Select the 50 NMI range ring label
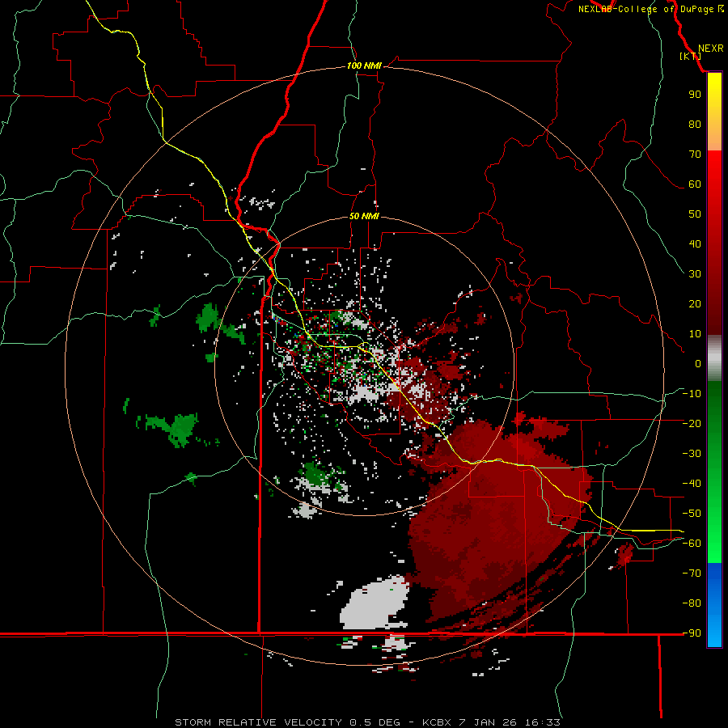This screenshot has height=728, width=728. [x=364, y=216]
